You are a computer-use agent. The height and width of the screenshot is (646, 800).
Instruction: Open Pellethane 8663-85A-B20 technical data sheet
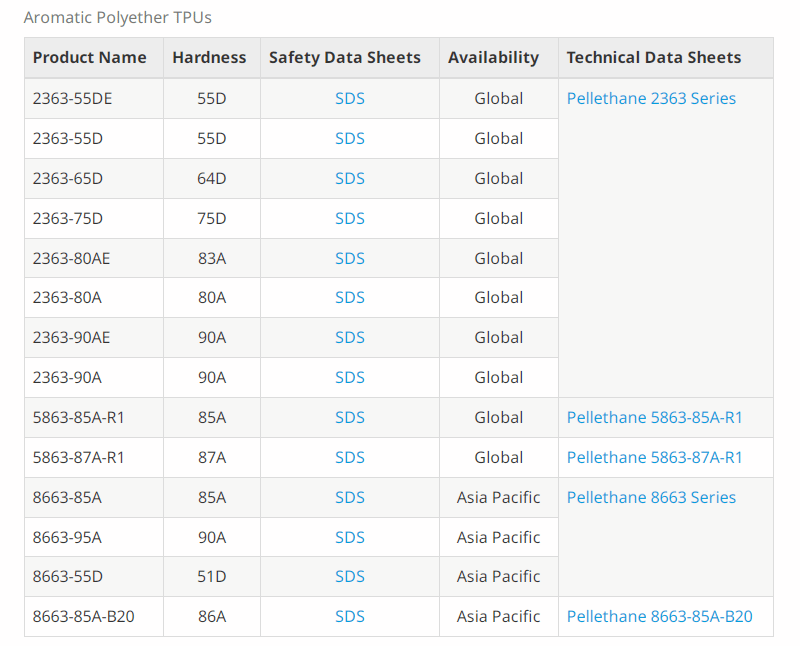click(x=660, y=616)
